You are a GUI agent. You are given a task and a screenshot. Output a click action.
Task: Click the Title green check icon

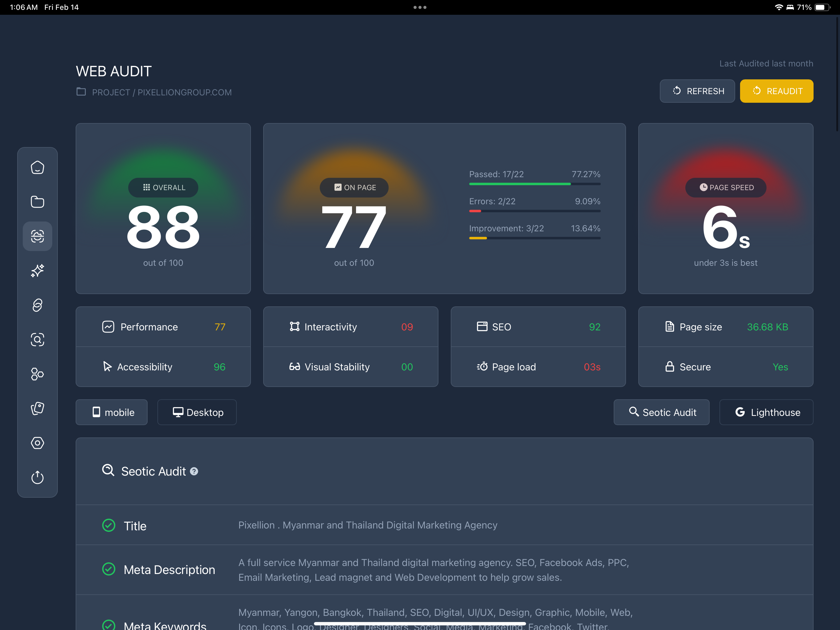point(109,525)
